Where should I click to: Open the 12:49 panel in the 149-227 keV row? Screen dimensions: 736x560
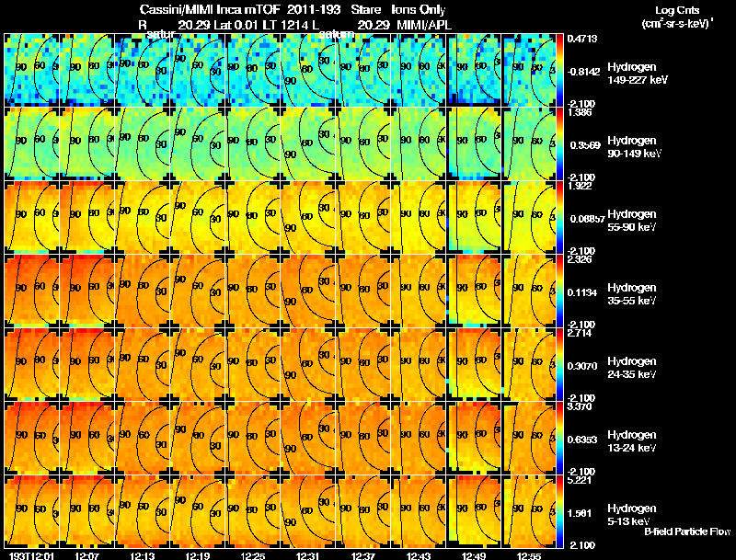[474, 70]
